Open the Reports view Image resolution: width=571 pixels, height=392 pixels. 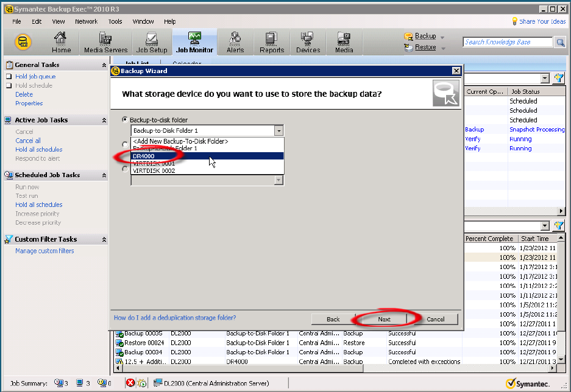coord(272,42)
